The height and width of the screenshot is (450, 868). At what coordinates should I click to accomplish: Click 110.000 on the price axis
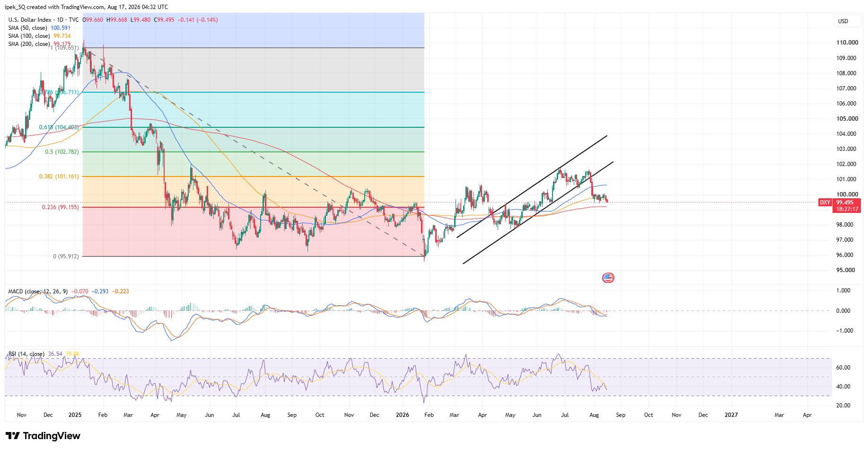(x=847, y=43)
